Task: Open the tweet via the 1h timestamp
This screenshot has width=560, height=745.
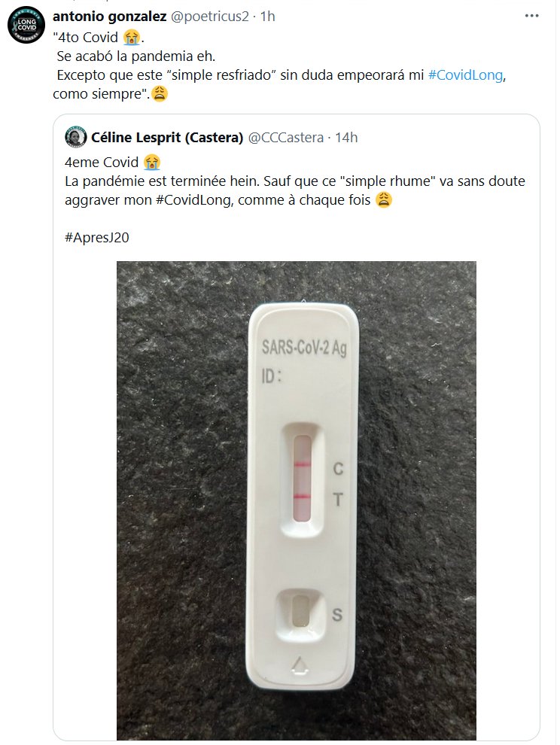Action: click(x=266, y=15)
